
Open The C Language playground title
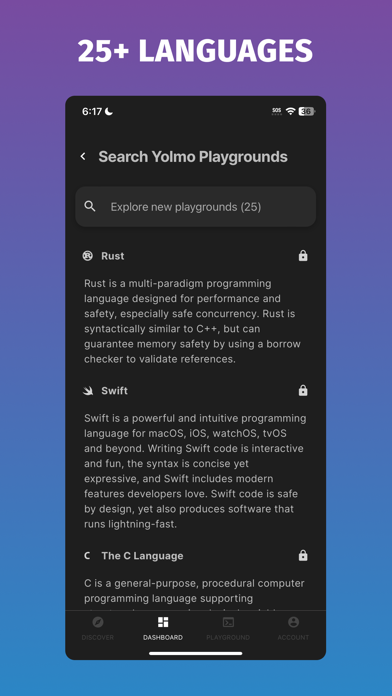pyautogui.click(x=142, y=556)
